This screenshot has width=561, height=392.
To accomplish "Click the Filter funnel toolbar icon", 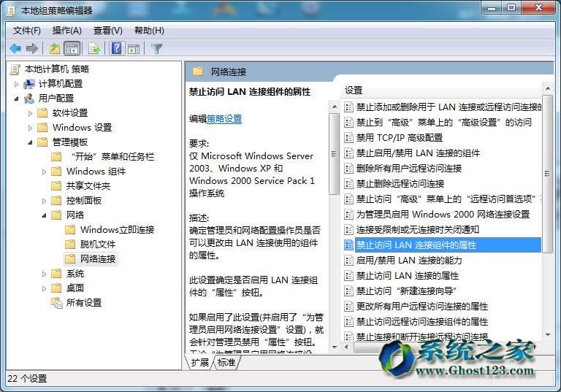I will [157, 48].
